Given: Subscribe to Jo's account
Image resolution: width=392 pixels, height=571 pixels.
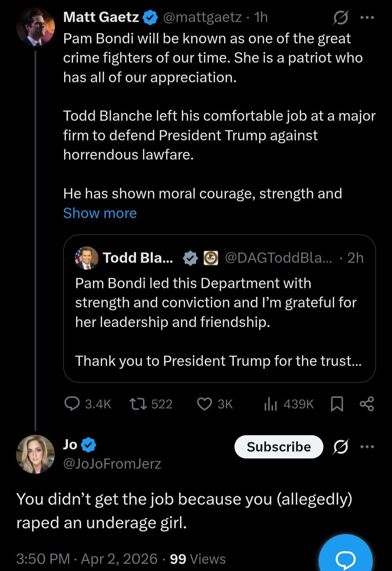Looking at the screenshot, I should (278, 447).
